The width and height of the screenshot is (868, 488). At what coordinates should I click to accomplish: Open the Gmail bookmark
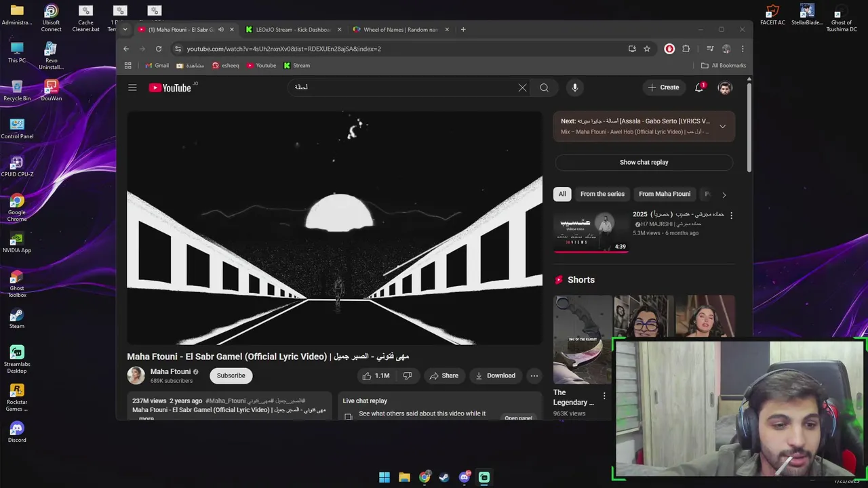(x=157, y=66)
